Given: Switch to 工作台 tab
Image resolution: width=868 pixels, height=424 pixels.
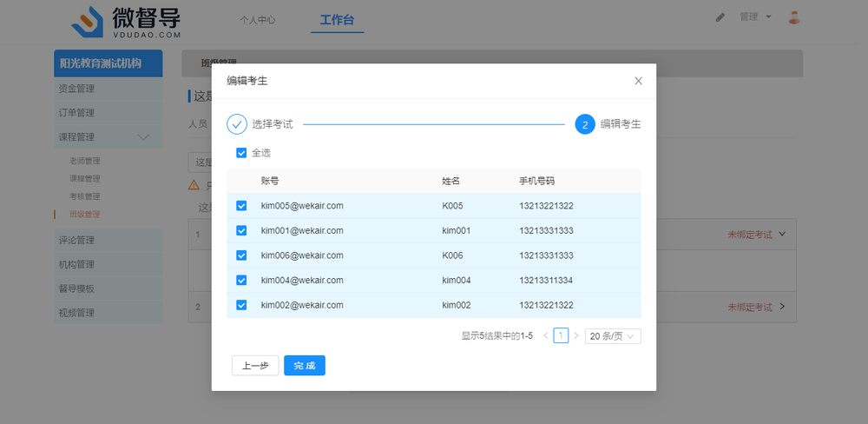Looking at the screenshot, I should [x=337, y=20].
